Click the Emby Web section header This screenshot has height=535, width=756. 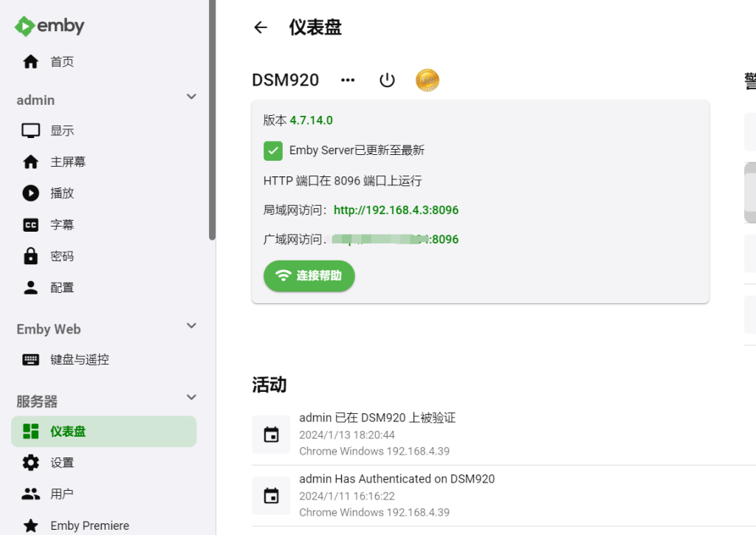(48, 329)
